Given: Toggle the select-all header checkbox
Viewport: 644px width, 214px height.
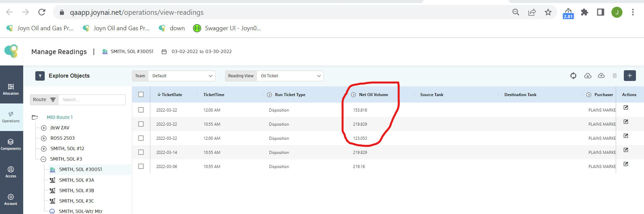Looking at the screenshot, I should click(x=141, y=94).
